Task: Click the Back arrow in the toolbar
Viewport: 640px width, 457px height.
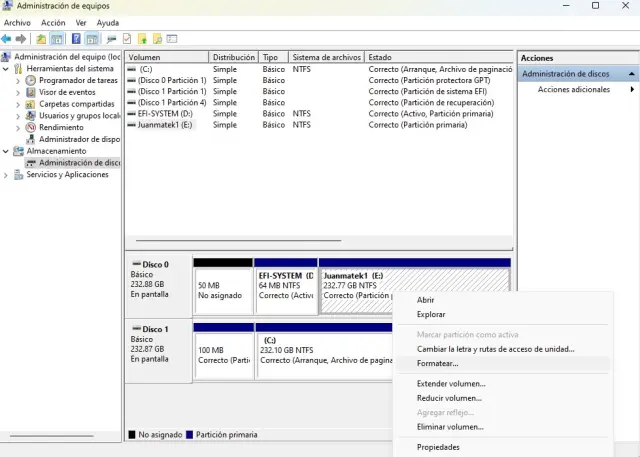Action: 7,39
